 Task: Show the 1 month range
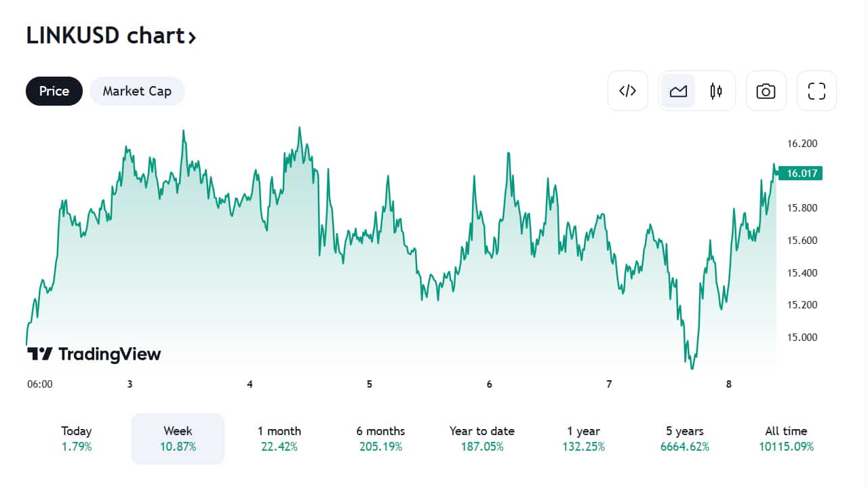(x=279, y=439)
